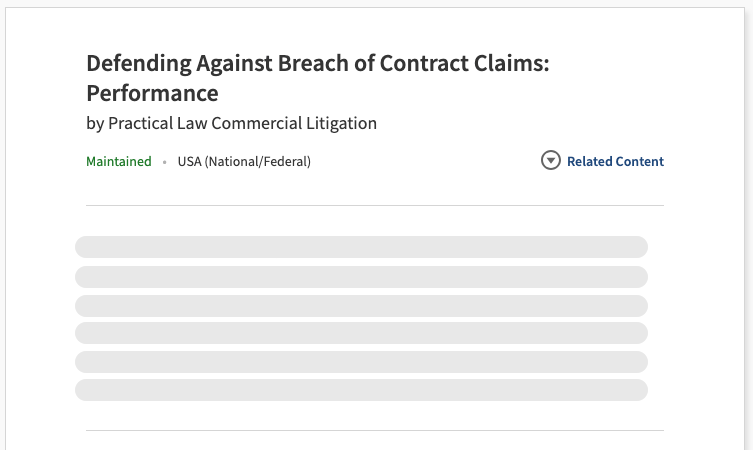Click the divider line below the placeholder bars
Image resolution: width=753 pixels, height=450 pixels.
374,430
